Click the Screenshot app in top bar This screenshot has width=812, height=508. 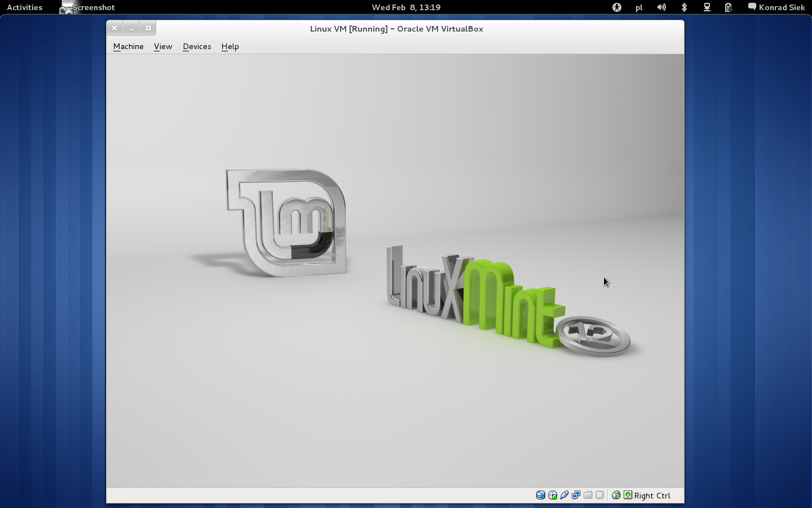[87, 7]
